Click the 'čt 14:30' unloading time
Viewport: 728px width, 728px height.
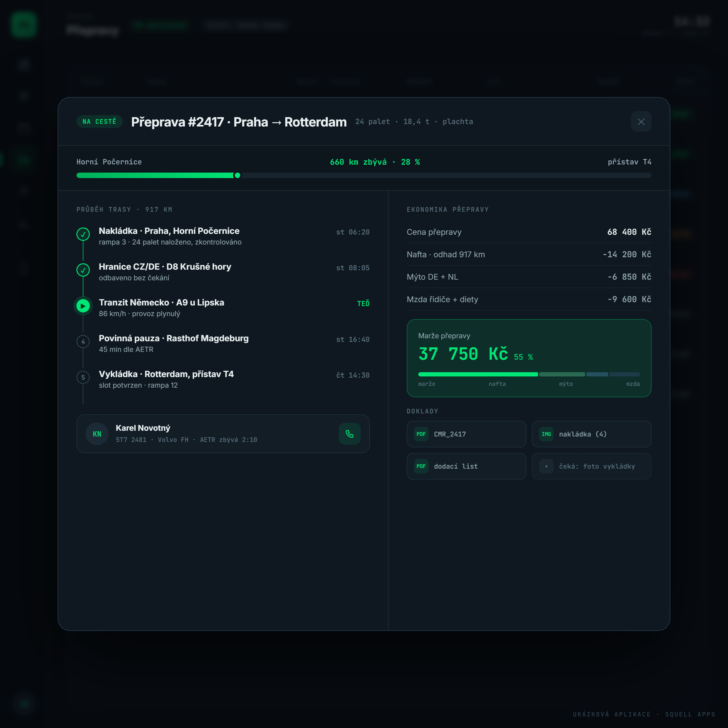coord(353,375)
